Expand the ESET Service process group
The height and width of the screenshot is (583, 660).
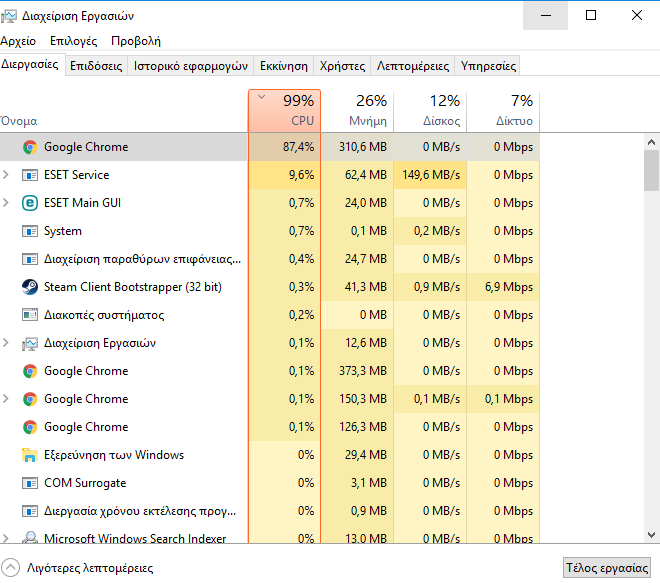point(6,174)
